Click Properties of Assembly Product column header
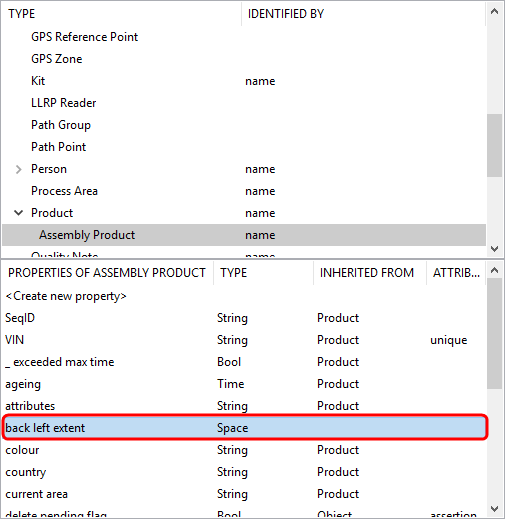The image size is (505, 519). coord(107,273)
